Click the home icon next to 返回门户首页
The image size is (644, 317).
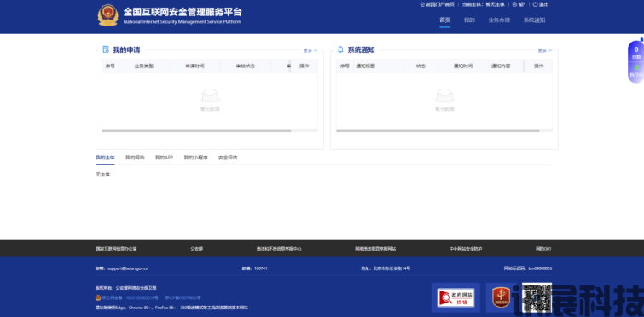click(x=422, y=4)
